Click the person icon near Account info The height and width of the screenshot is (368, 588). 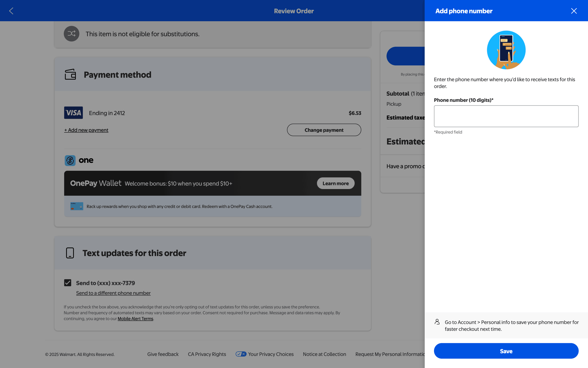(437, 322)
